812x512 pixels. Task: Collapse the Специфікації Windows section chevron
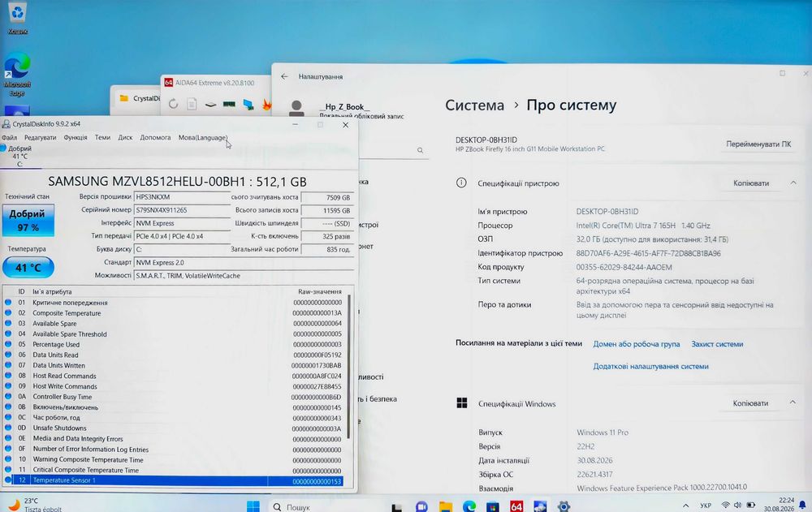(793, 402)
